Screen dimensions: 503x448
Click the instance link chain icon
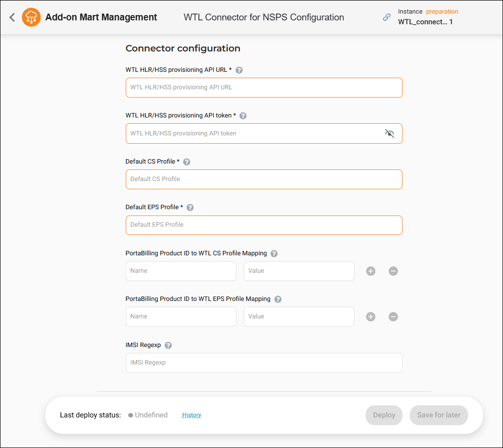pyautogui.click(x=386, y=17)
